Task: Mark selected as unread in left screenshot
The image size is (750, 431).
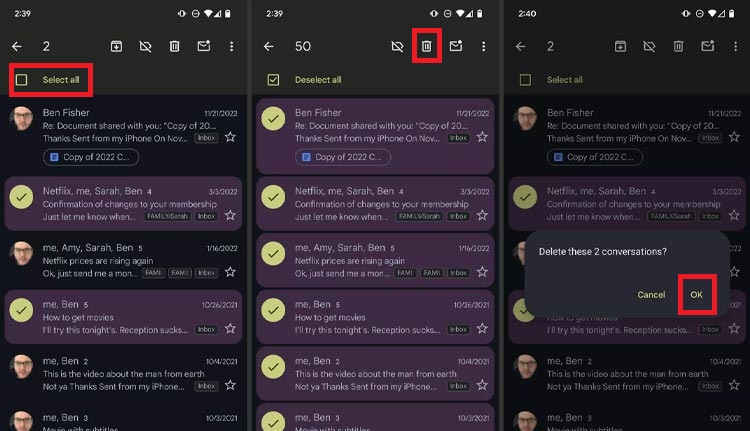Action: click(x=204, y=46)
